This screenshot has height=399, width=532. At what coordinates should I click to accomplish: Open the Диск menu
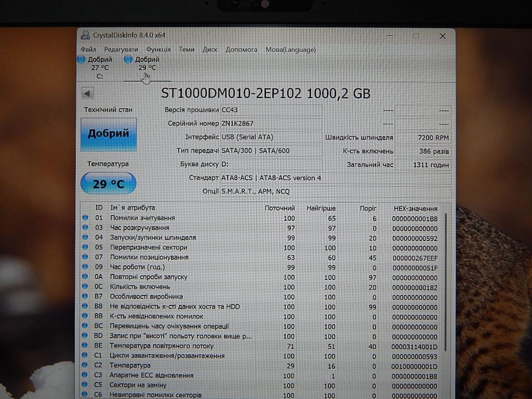(210, 50)
